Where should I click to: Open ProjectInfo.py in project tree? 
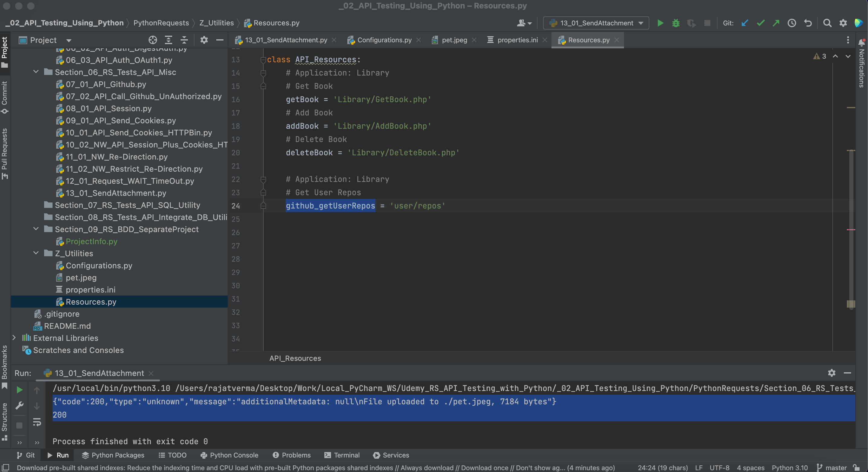(x=91, y=241)
